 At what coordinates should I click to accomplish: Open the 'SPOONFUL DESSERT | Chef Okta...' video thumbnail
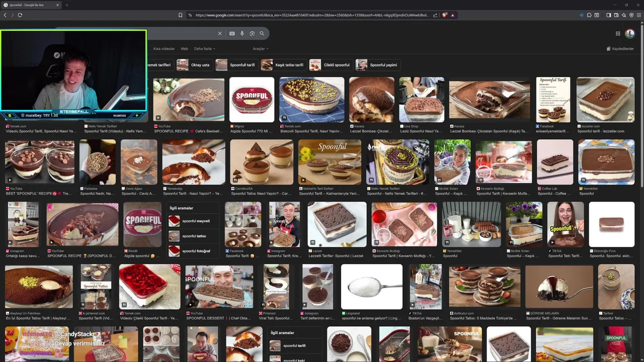(x=219, y=287)
